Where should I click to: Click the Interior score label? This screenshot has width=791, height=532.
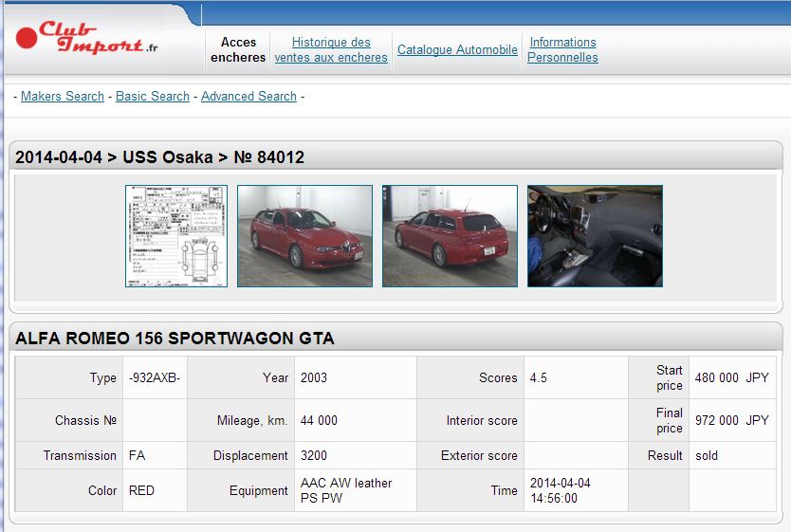[482, 420]
